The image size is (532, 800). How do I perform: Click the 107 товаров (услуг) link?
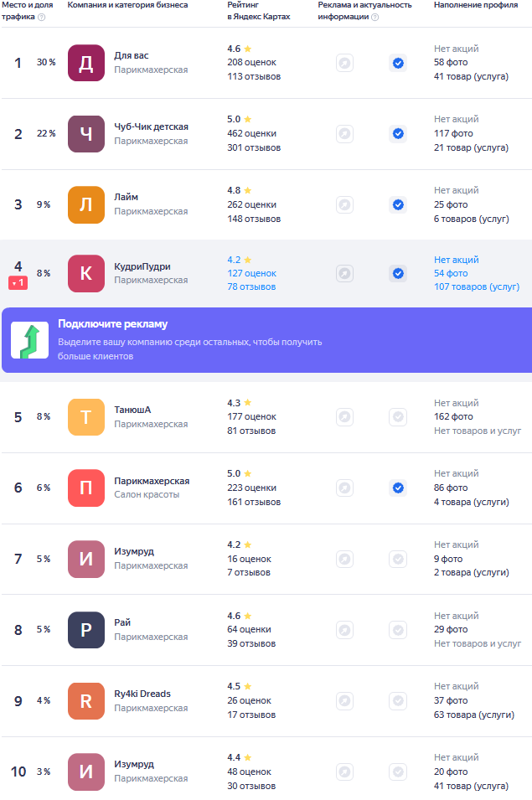pyautogui.click(x=477, y=286)
